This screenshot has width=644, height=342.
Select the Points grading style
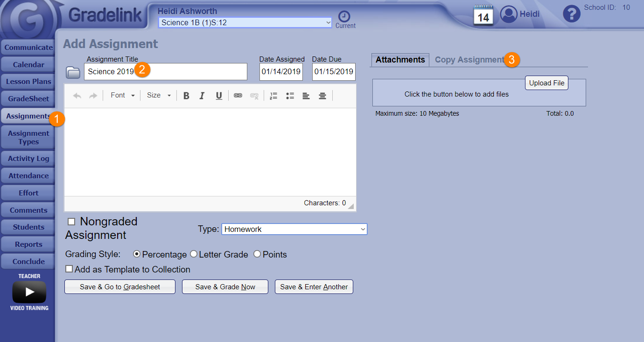click(257, 254)
